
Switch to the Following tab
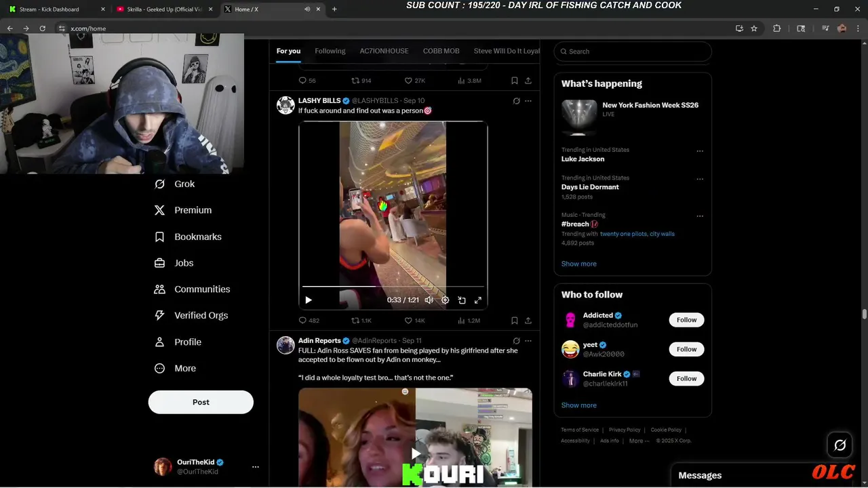pyautogui.click(x=330, y=51)
